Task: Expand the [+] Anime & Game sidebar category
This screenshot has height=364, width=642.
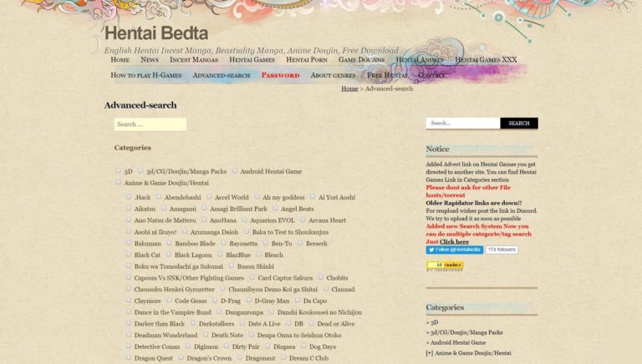Action: coord(468,353)
